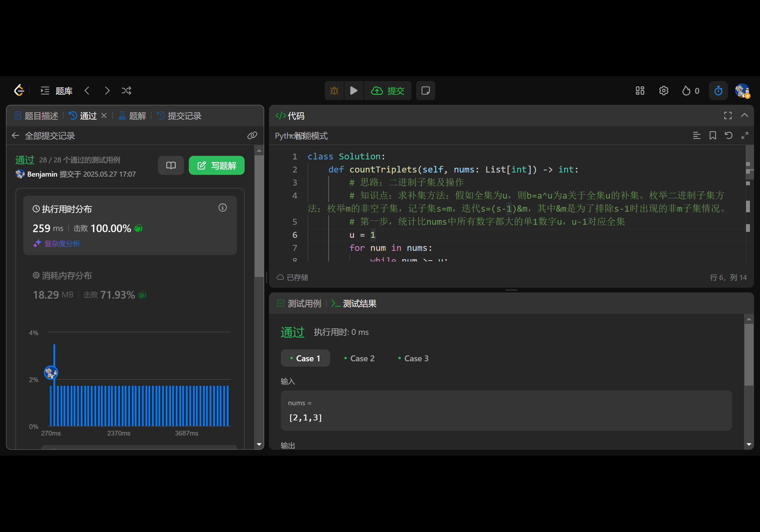Shuffle to a random problem
This screenshot has width=760, height=532.
pyautogui.click(x=126, y=90)
